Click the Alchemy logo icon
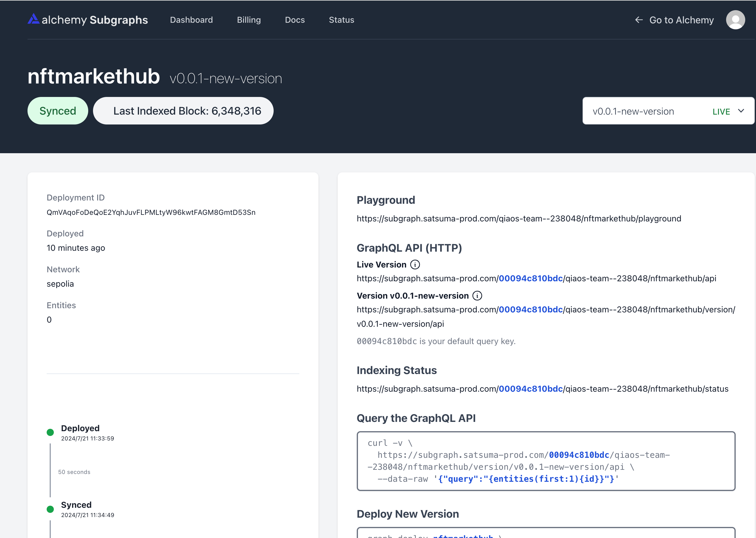 (33, 19)
